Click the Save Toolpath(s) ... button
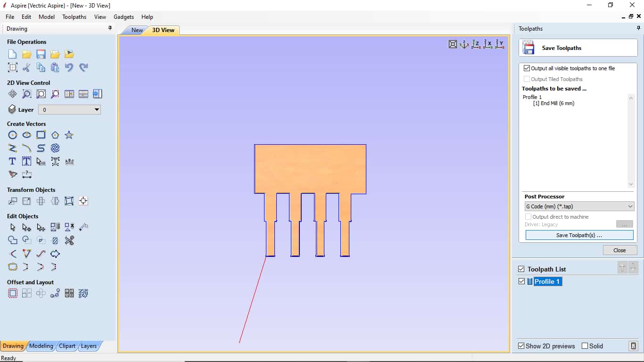 (x=579, y=235)
